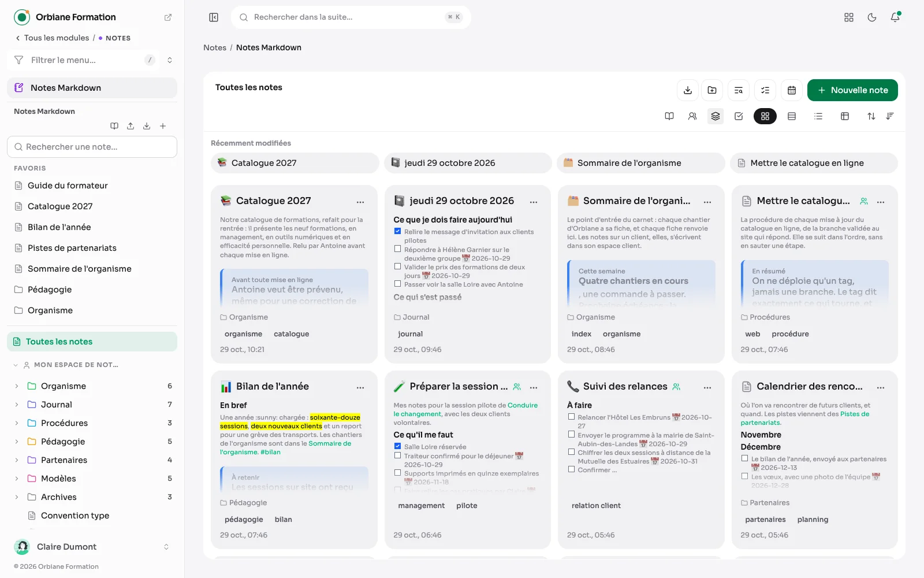
Task: Expand the Partenaires folder in the tree
Action: [16, 460]
